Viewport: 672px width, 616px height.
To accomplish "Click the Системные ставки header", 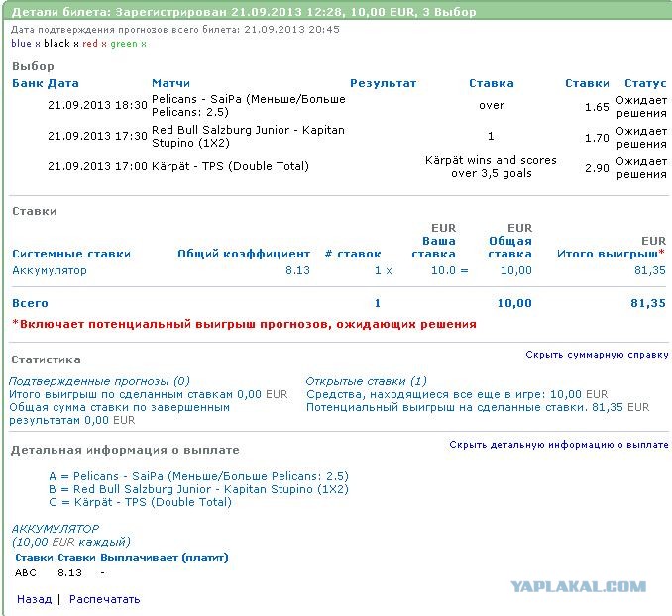I will click(71, 254).
